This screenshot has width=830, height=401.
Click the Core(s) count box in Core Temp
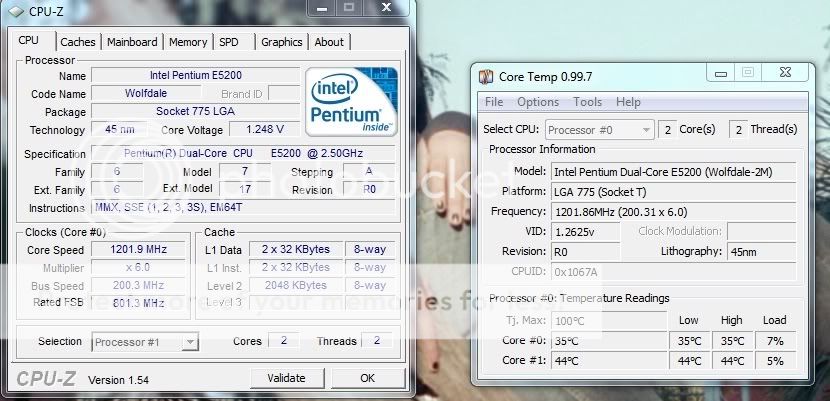[x=667, y=130]
